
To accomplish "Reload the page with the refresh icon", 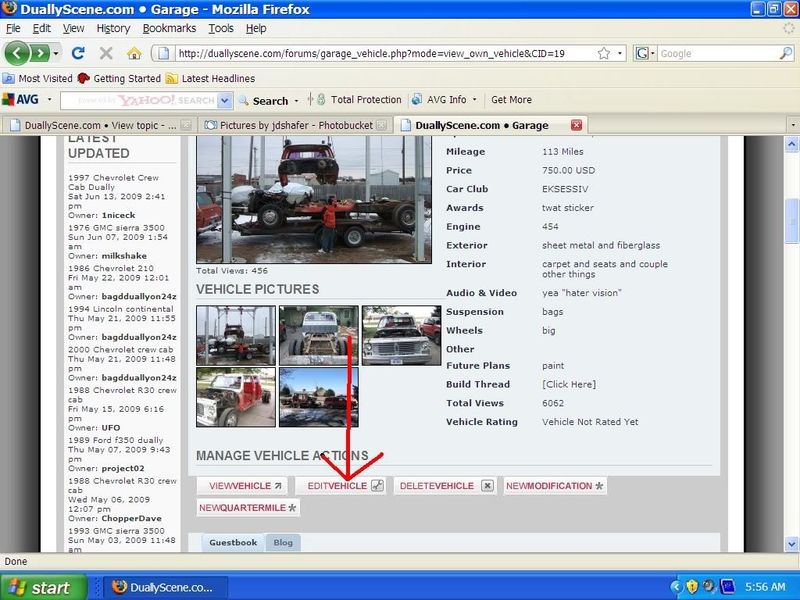I will [80, 52].
